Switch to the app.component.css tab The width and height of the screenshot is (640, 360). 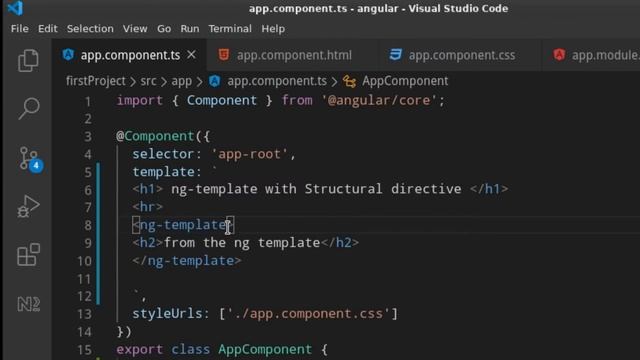[460, 55]
